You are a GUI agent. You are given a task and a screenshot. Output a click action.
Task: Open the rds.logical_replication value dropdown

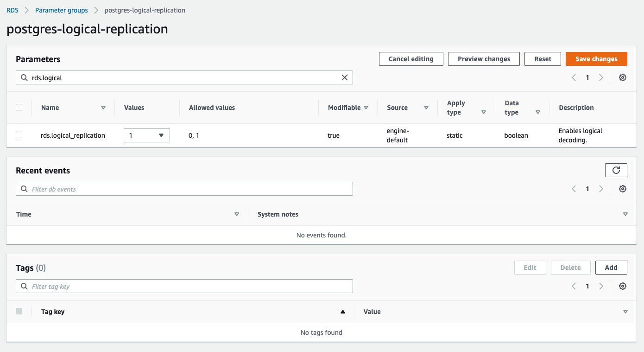tap(147, 135)
